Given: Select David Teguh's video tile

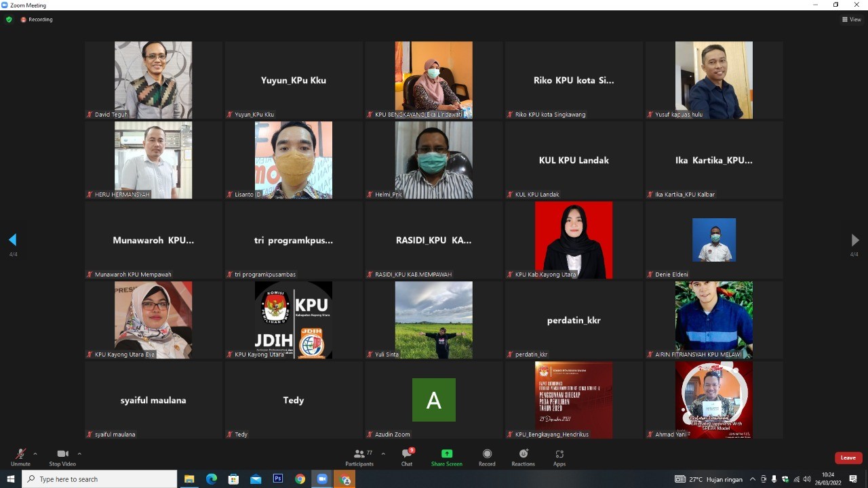Looking at the screenshot, I should tap(153, 80).
